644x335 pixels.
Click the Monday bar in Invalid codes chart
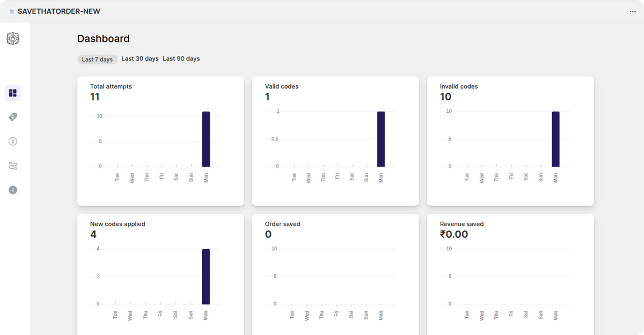click(555, 139)
